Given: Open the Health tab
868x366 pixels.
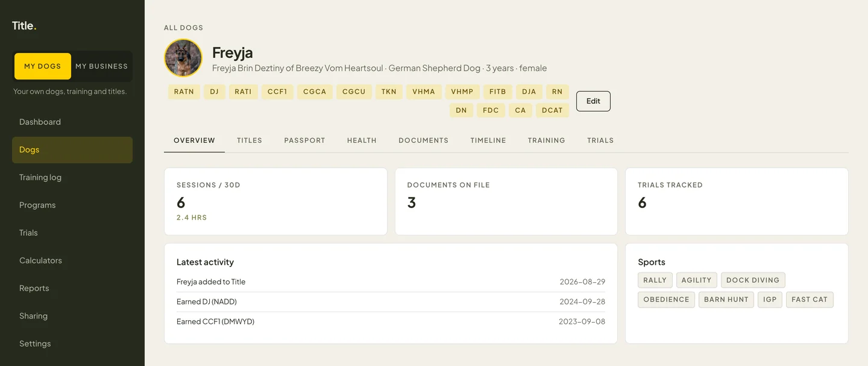Looking at the screenshot, I should tap(362, 140).
